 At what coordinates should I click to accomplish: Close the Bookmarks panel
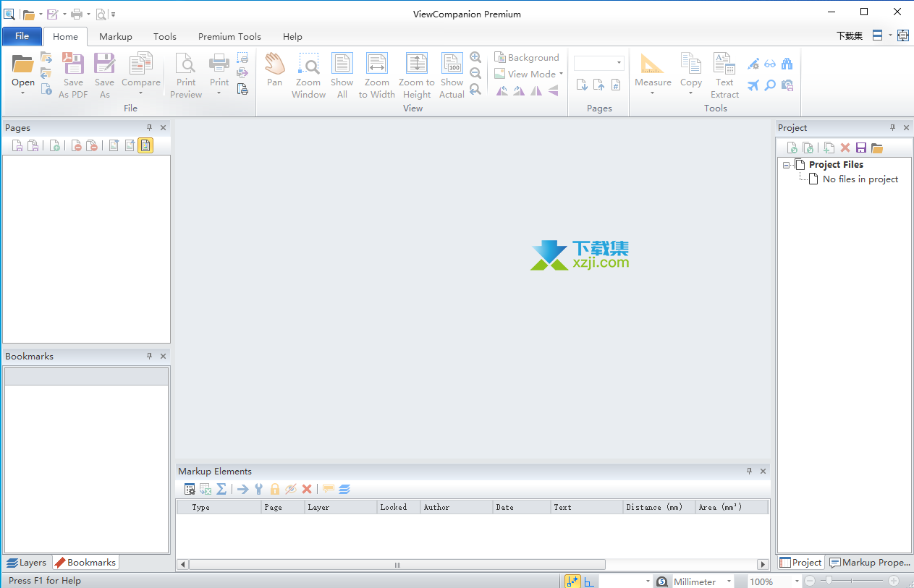point(163,356)
